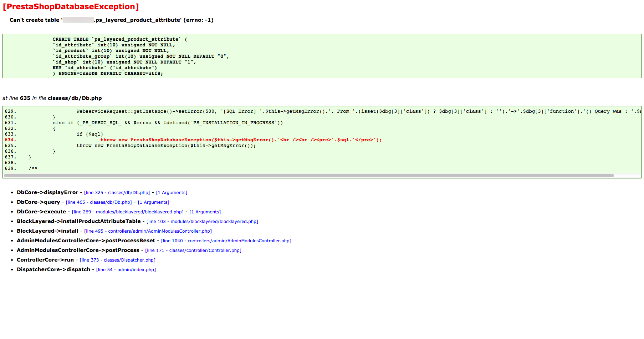Click the 'BlockLayered->installProductAttributeTable' stack entry name
Viewport: 644px width, 339px height.
coord(79,221)
